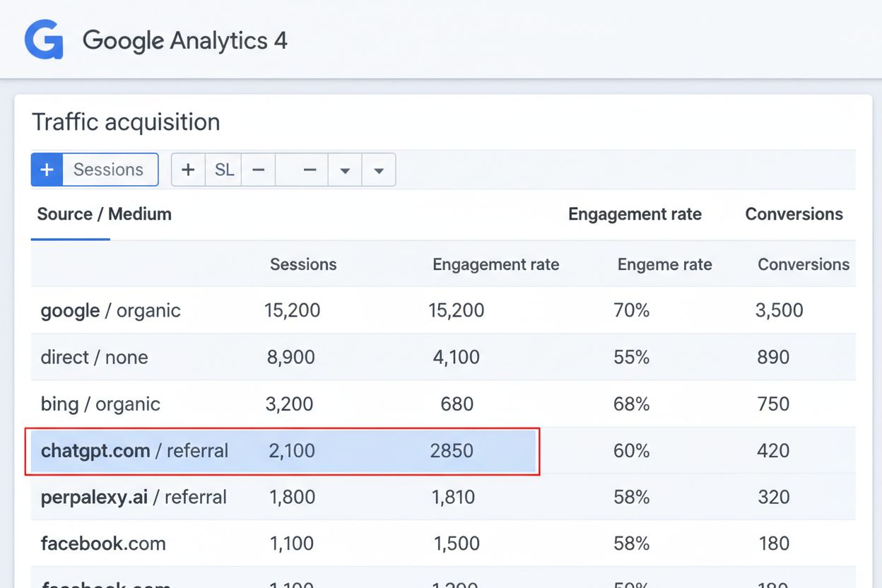Switch to the Source / Medium tab
This screenshot has height=588, width=882.
tap(103, 214)
